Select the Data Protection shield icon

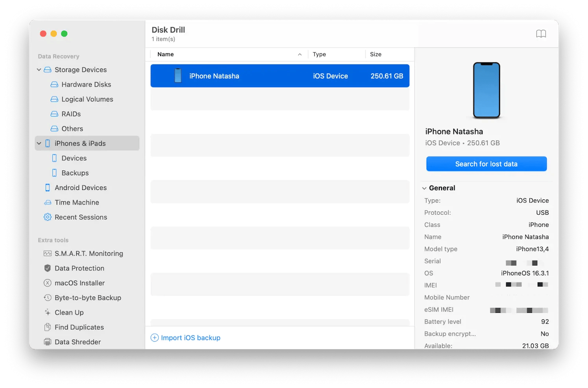click(x=47, y=268)
